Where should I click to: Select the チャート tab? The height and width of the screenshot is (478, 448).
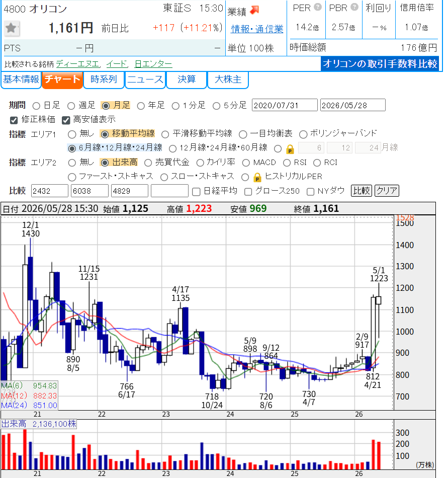coord(62,79)
